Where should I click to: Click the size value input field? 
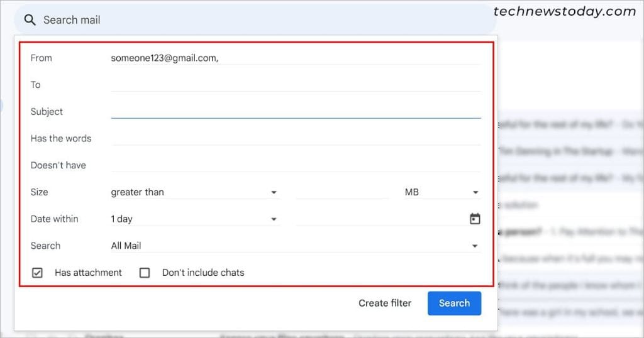342,192
